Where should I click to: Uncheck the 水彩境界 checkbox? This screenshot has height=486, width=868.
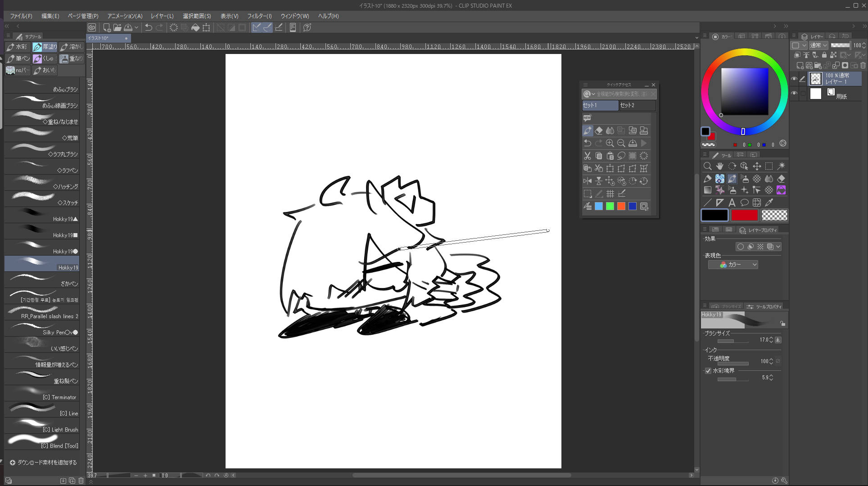pos(708,371)
